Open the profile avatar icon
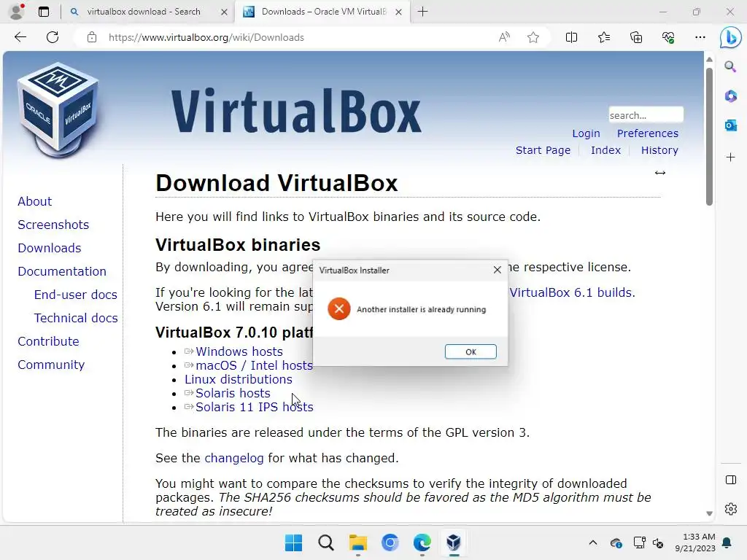The image size is (747, 560). pos(17,12)
